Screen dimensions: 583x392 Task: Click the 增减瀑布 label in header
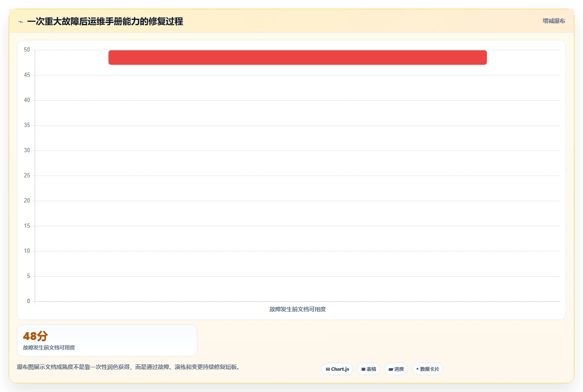pos(554,21)
